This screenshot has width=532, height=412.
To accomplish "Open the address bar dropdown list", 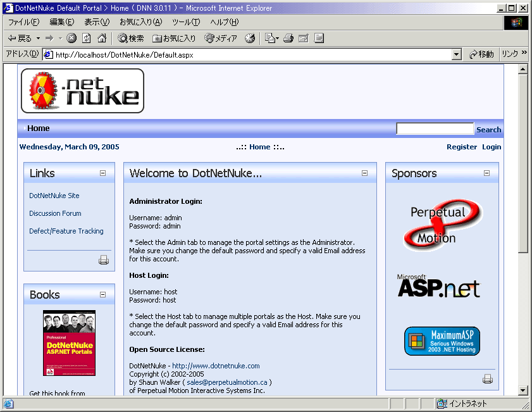I will 457,54.
